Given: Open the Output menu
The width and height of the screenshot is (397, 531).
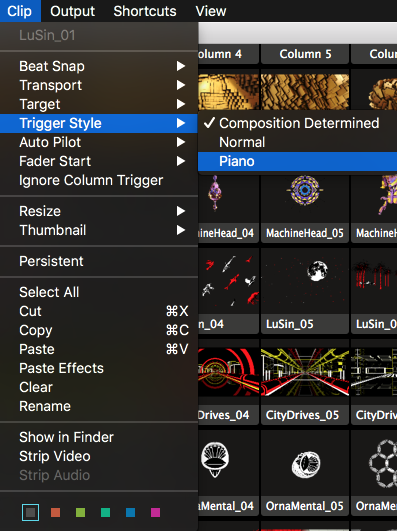Looking at the screenshot, I should (72, 11).
